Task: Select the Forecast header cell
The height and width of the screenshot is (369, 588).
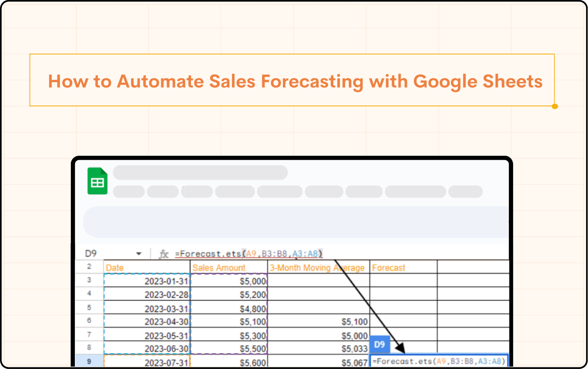Action: [x=404, y=267]
